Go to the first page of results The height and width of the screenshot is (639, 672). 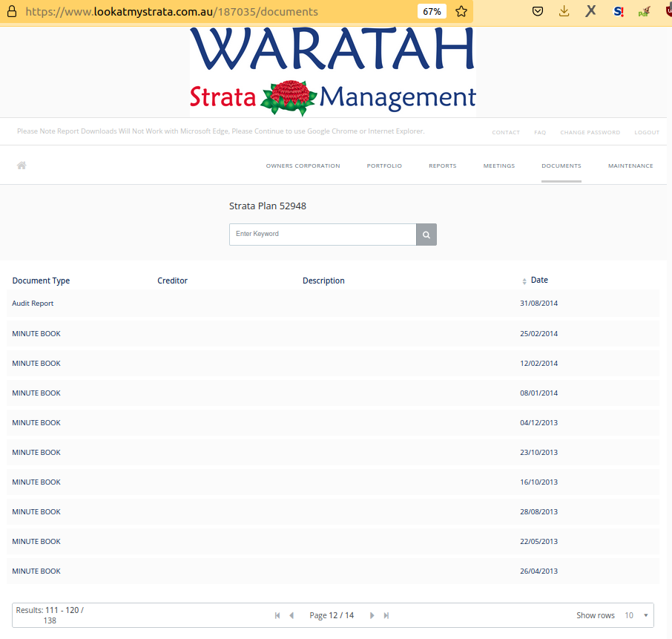pyautogui.click(x=277, y=615)
